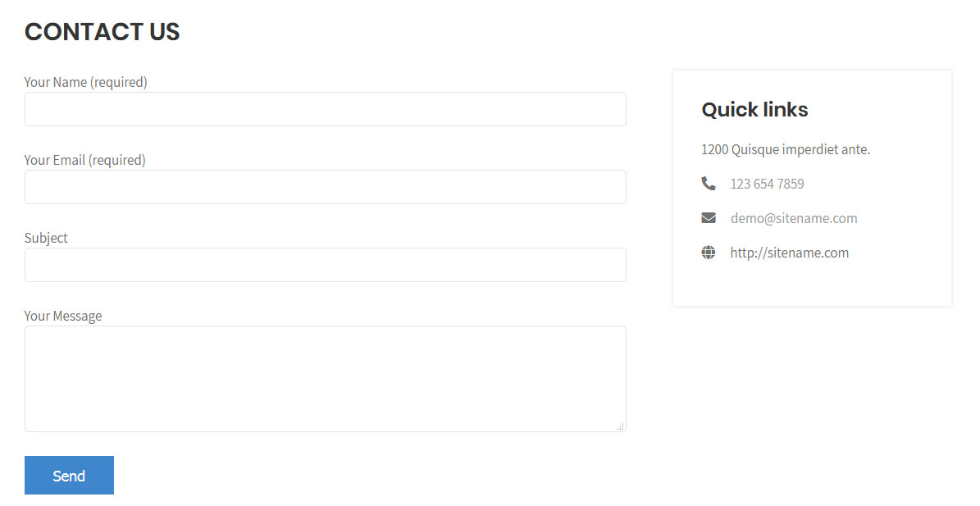Screen dimensions: 980x506
Task: Focus the Your Name input field
Action: [325, 109]
